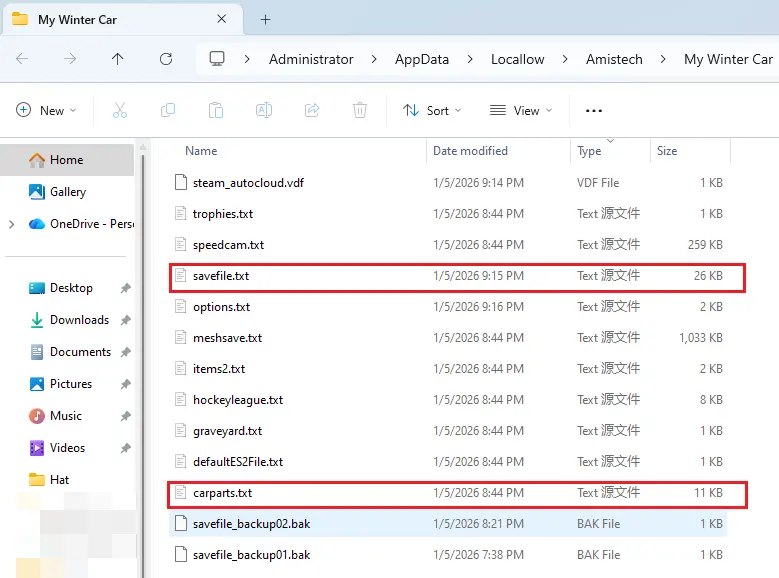Open Gallery in the sidebar
The width and height of the screenshot is (779, 578).
click(67, 192)
